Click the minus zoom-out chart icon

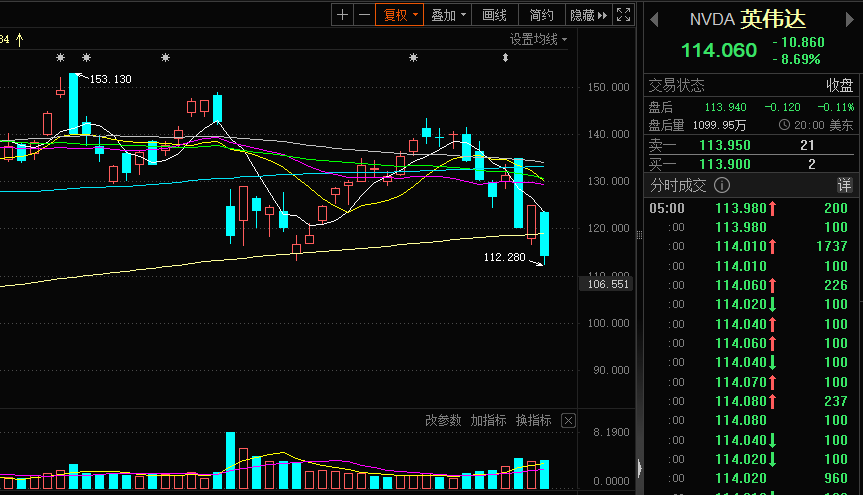[364, 14]
